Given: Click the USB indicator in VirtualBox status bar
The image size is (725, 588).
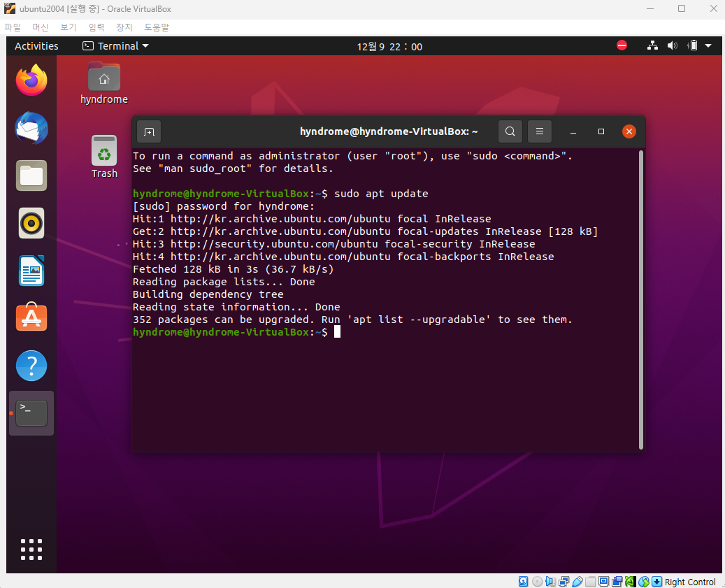Looking at the screenshot, I should click(x=577, y=582).
